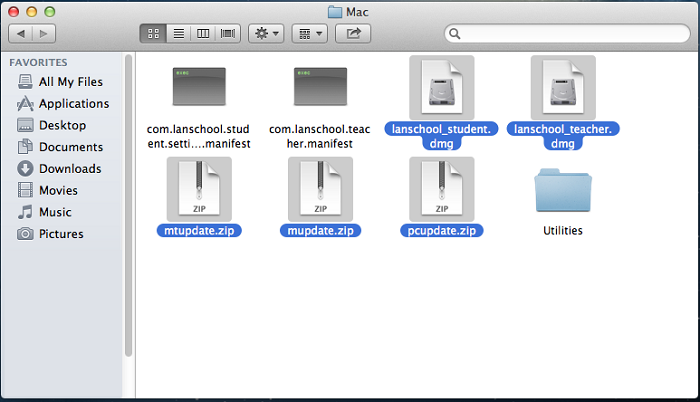This screenshot has height=402, width=700.
Task: Click the sidebar scrollbar
Action: point(129,205)
